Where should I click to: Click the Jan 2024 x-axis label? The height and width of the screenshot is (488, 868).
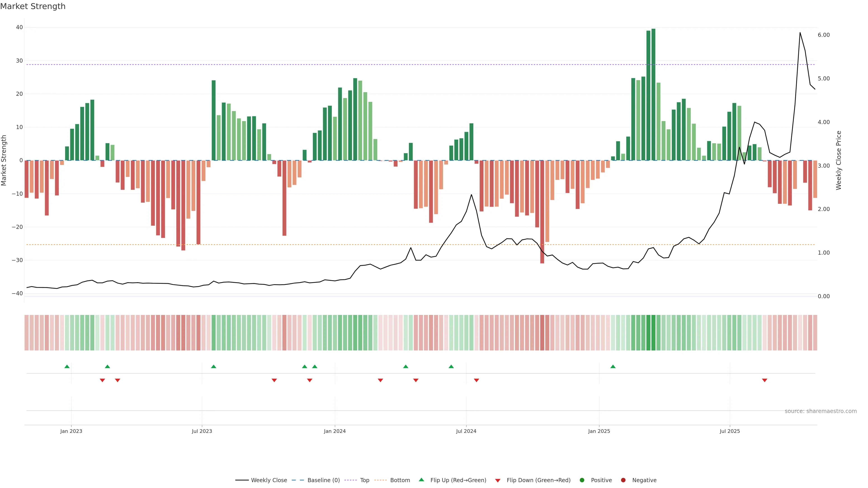pos(335,431)
